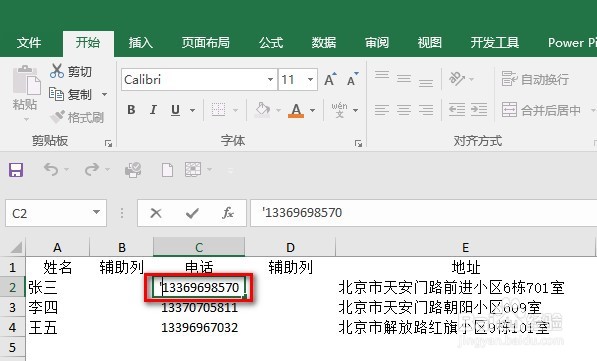Increase indent

point(479,110)
